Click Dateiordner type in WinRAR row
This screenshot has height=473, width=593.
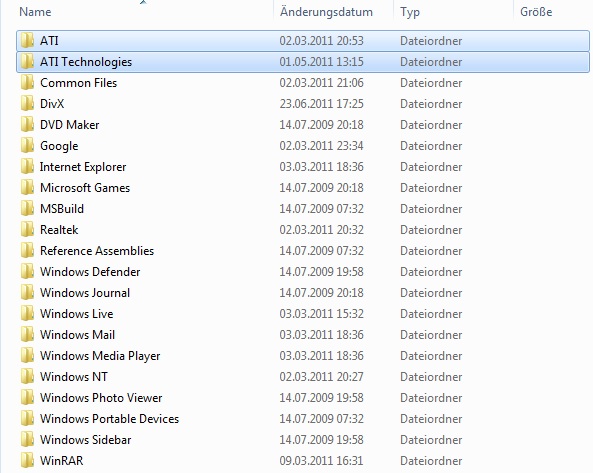click(x=431, y=461)
